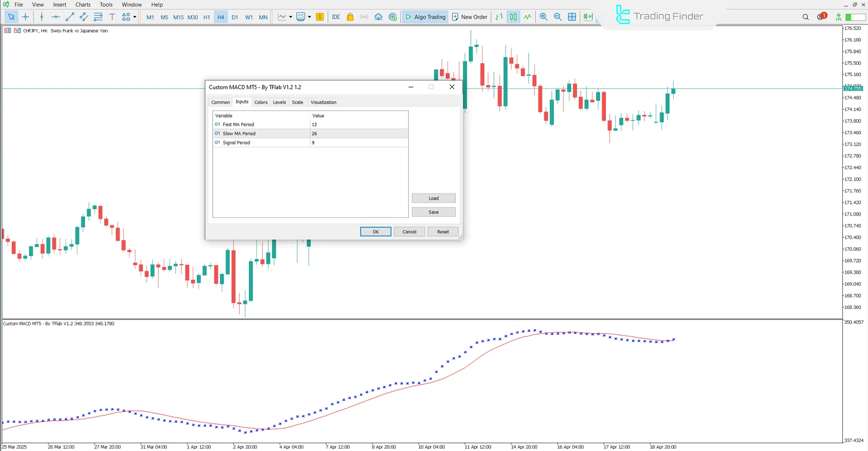Open the indicators dropdown next to candlestick icon
Screen dimensions: 868x451
(x=310, y=17)
